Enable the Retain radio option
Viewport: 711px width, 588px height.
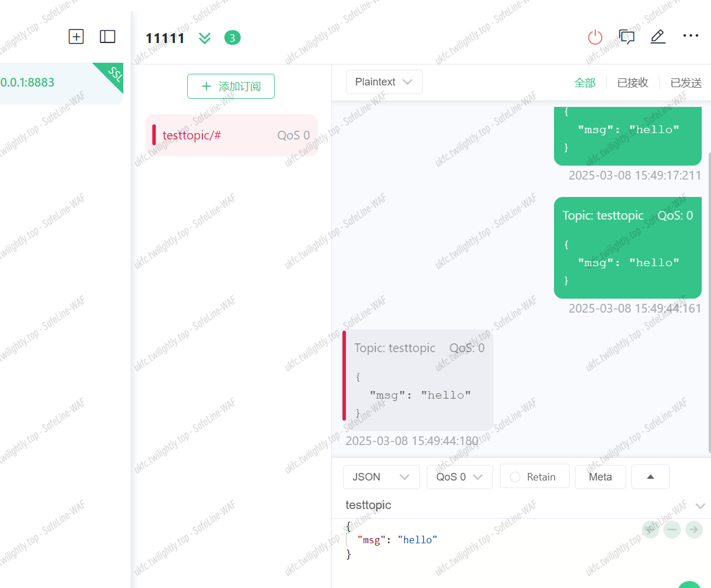tap(515, 477)
